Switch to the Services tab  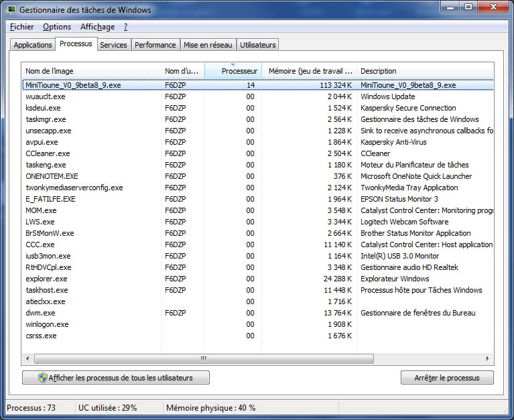pyautogui.click(x=113, y=45)
